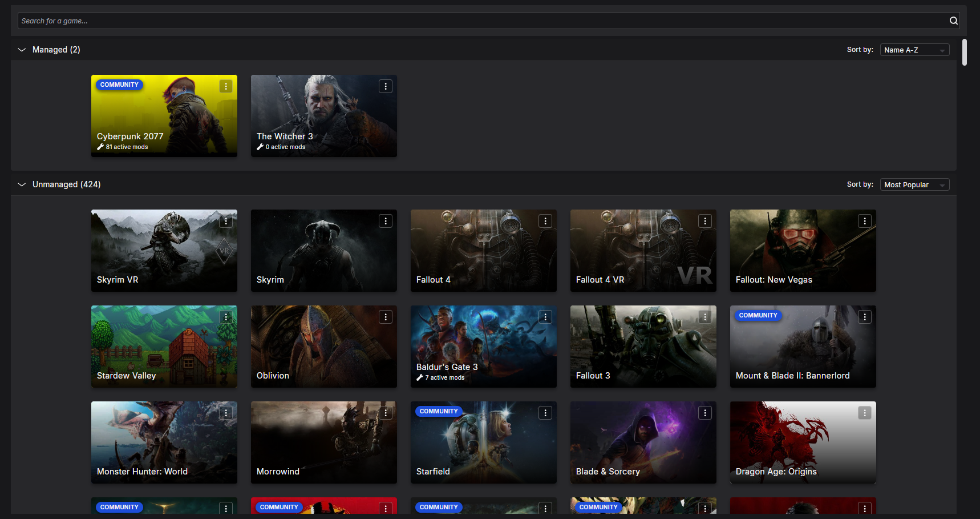Select the Fallout 3 game card
980x519 pixels.
point(643,347)
